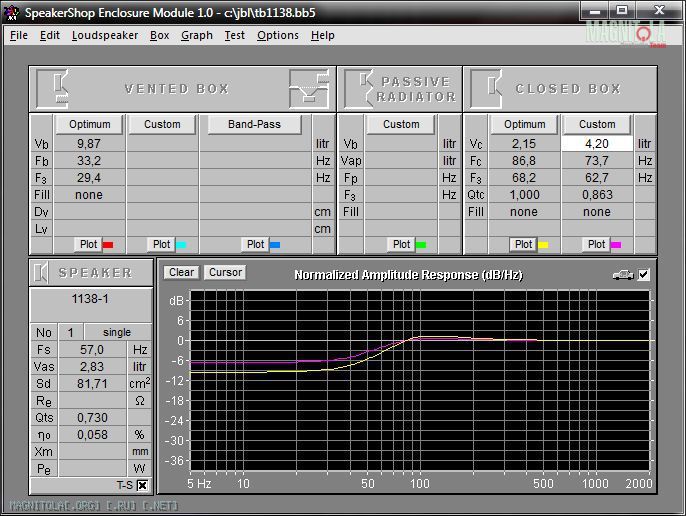This screenshot has height=516, width=686.
Task: Click vented box Fb value 33,2
Action: point(89,161)
